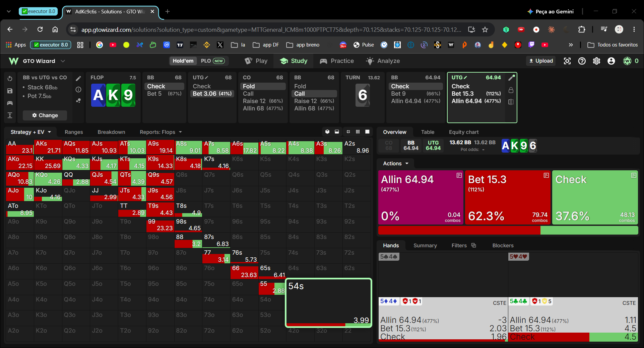The height and width of the screenshot is (348, 644).
Task: Expand the Allin 64.94 action card
Action: click(459, 175)
